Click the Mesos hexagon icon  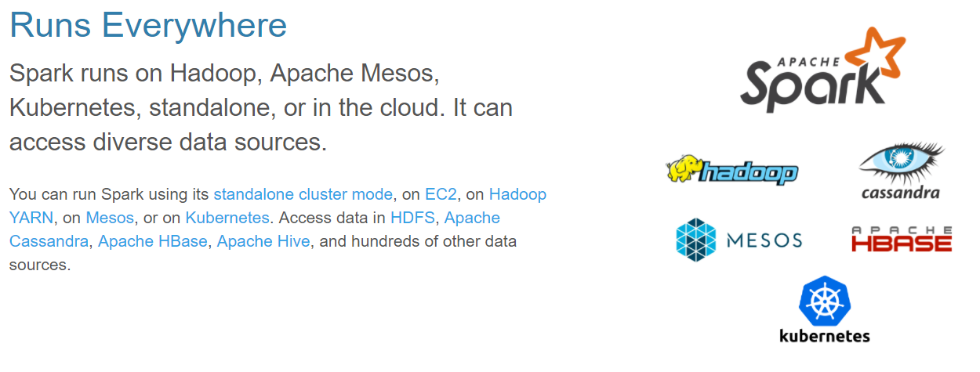[x=695, y=240]
